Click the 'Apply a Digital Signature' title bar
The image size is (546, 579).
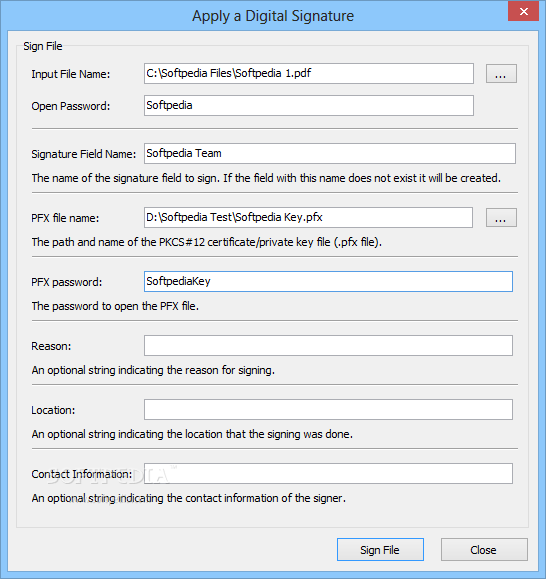point(273,16)
